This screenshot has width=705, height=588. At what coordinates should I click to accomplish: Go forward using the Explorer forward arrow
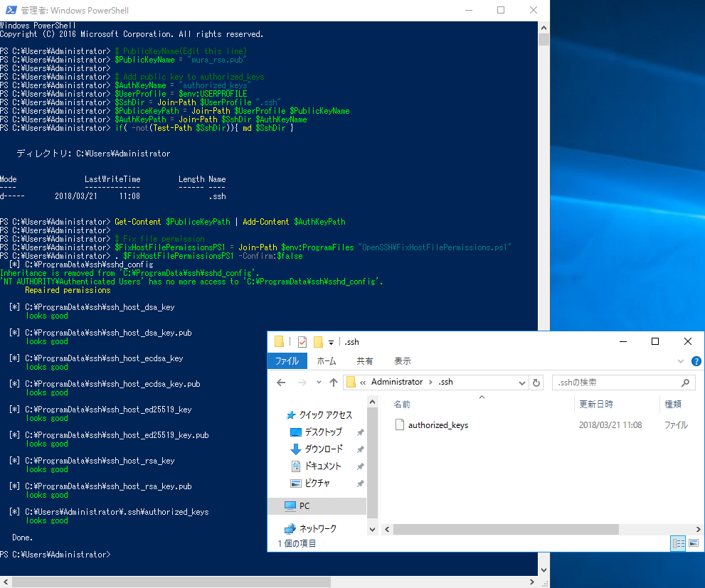pyautogui.click(x=302, y=383)
